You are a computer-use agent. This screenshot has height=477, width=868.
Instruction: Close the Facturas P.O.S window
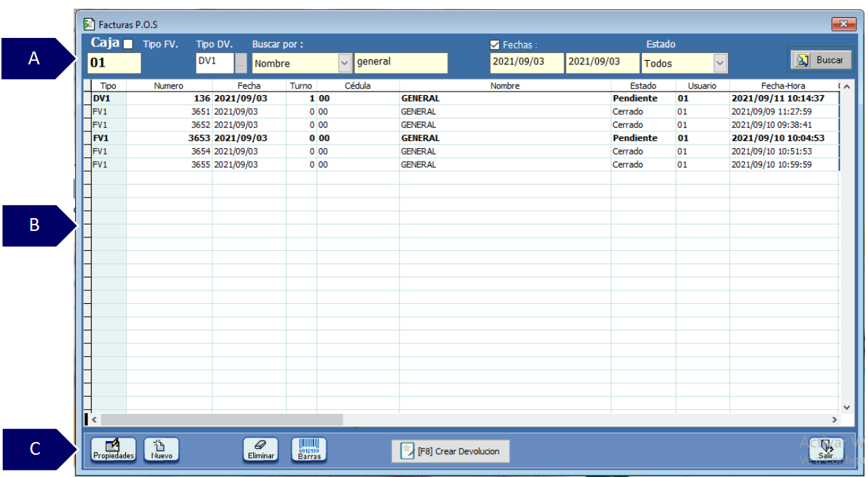tap(844, 24)
